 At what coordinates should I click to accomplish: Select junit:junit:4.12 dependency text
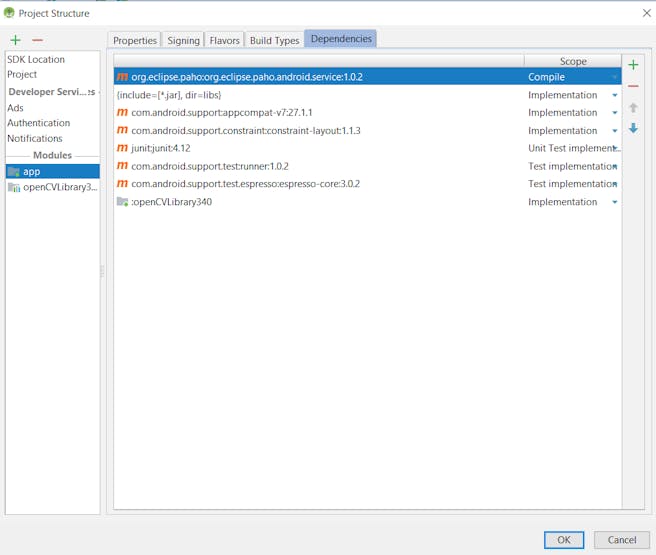point(161,148)
